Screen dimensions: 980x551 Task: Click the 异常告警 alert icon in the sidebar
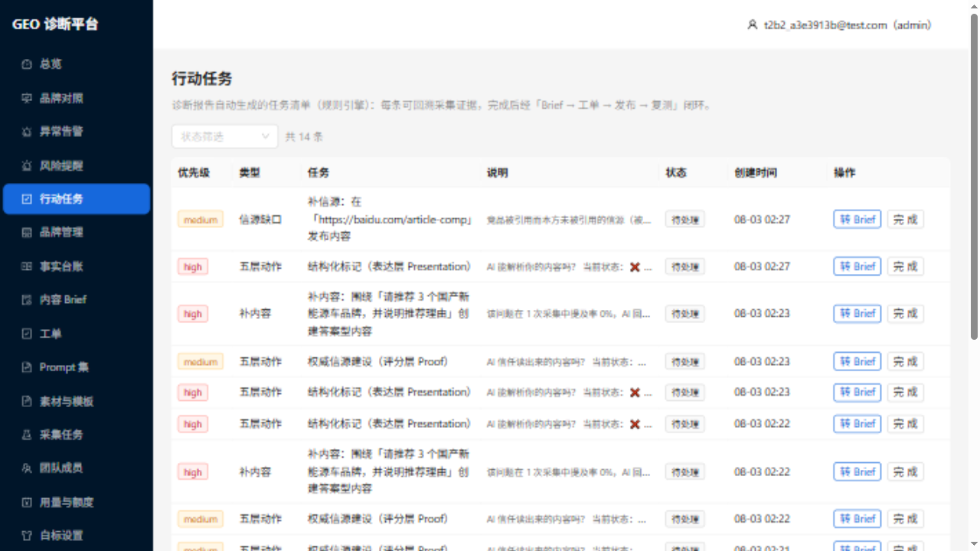[27, 132]
